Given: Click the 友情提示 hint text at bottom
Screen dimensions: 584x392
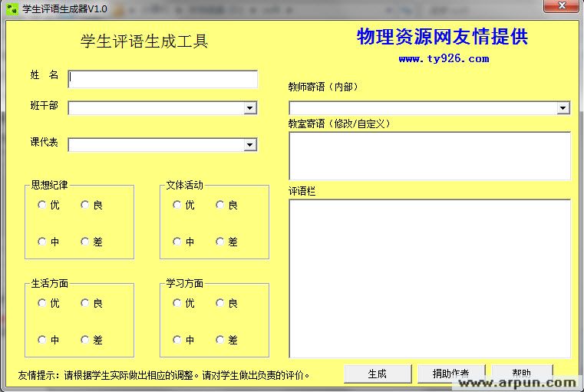Looking at the screenshot, I should pyautogui.click(x=164, y=375).
